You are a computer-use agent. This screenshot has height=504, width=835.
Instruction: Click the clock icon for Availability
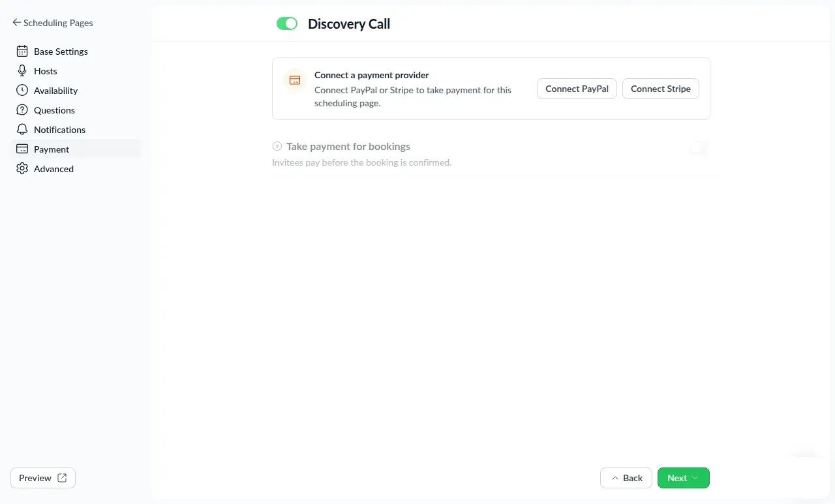[x=22, y=90]
